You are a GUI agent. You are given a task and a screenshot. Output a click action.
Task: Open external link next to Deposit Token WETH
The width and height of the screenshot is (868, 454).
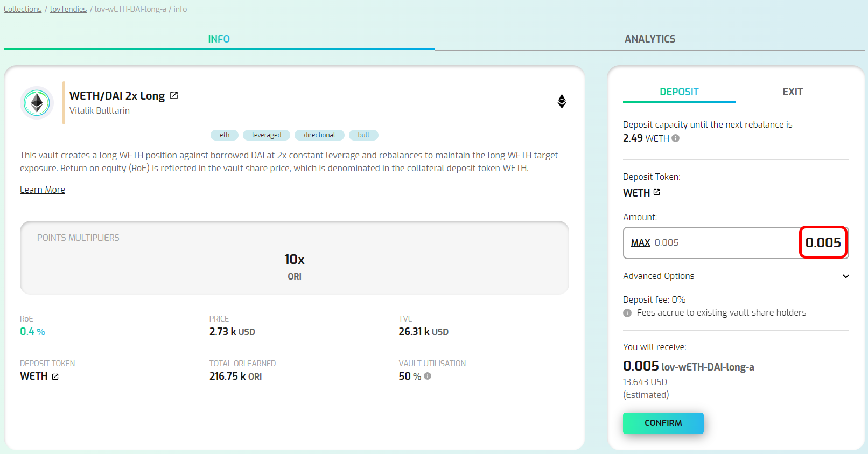(657, 192)
